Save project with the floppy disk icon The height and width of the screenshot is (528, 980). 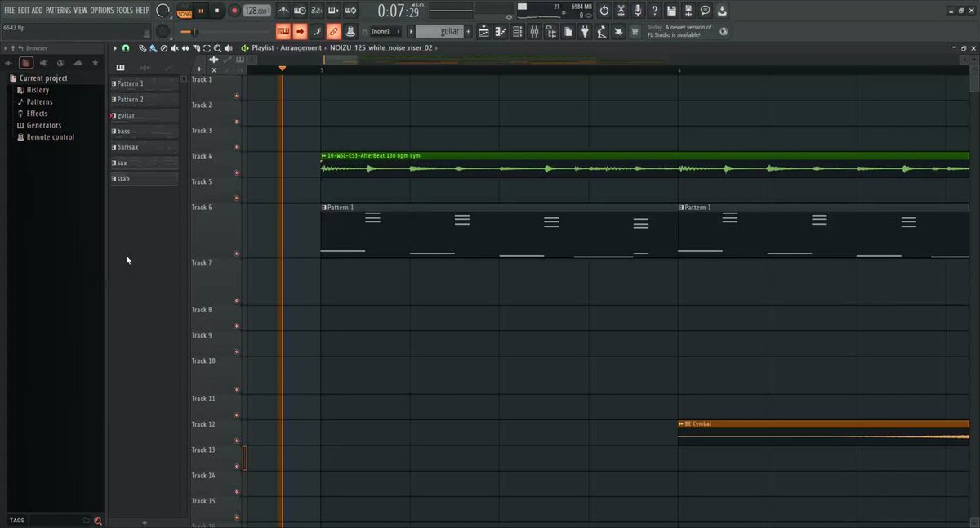click(x=671, y=11)
